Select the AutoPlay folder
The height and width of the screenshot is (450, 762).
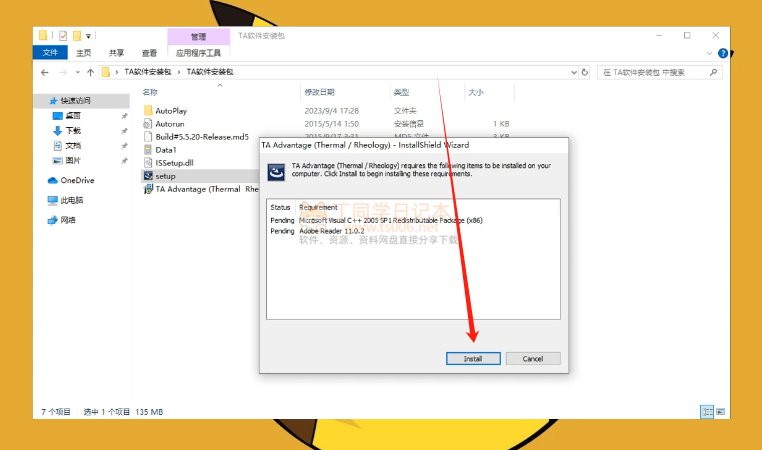171,111
